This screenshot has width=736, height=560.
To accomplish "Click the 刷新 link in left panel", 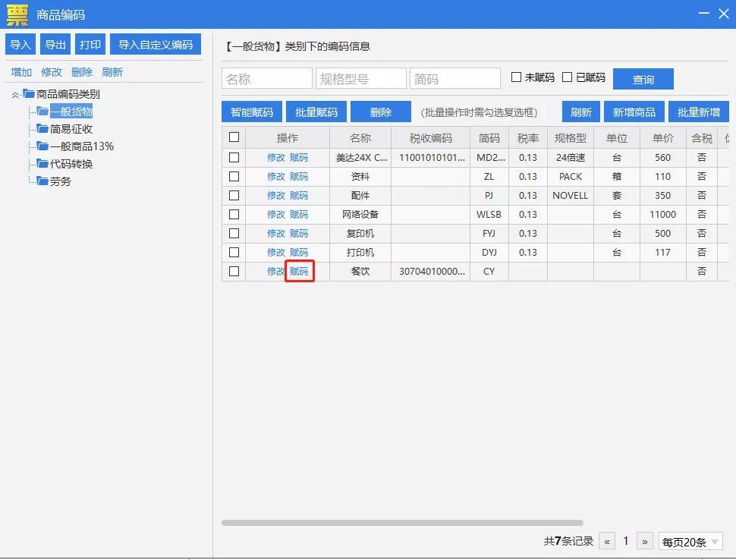I will tap(112, 72).
